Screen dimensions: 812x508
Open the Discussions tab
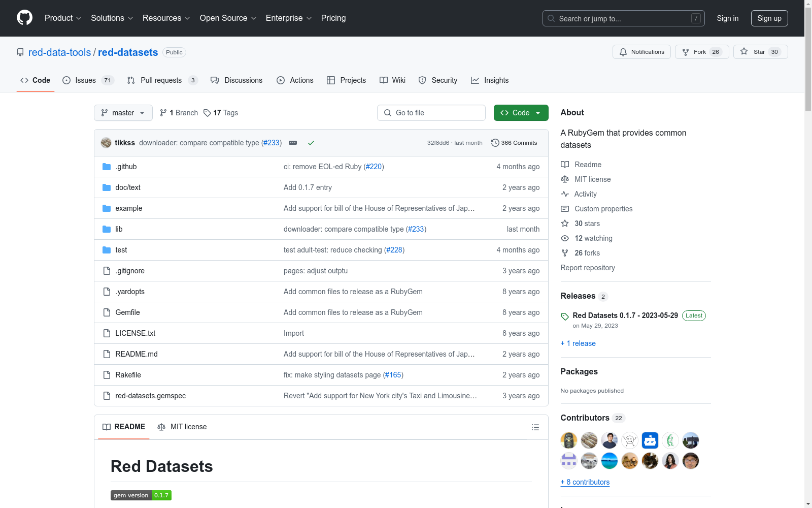[236, 80]
